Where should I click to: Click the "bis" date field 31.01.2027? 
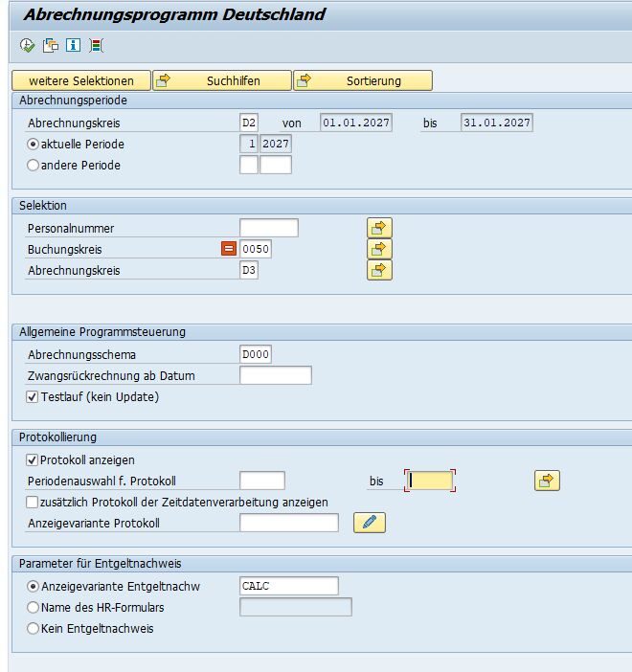[x=497, y=123]
